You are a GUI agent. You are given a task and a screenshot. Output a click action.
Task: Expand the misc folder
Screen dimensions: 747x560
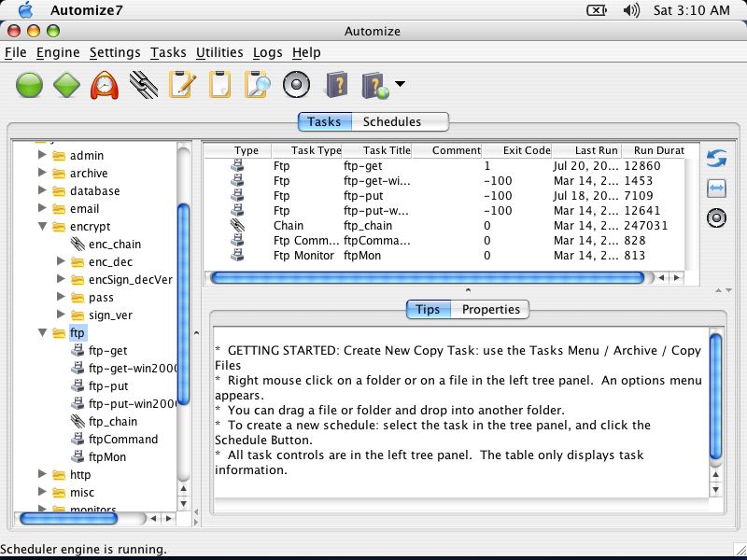[x=42, y=492]
